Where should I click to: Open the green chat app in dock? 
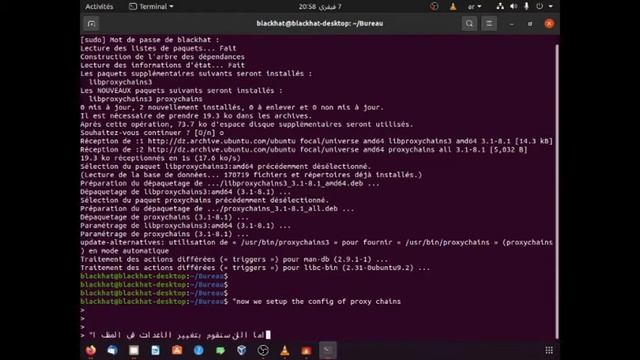click(x=220, y=350)
